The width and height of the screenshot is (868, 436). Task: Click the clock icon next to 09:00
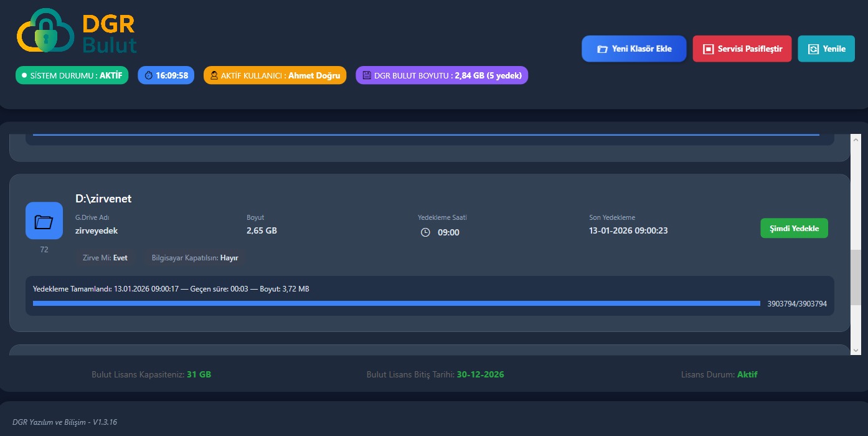[x=425, y=232]
